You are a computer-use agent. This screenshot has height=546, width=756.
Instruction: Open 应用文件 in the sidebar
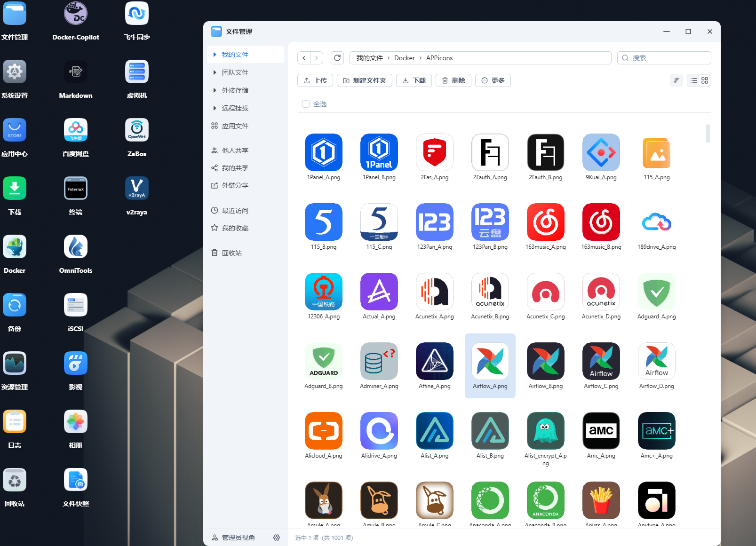pos(246,126)
